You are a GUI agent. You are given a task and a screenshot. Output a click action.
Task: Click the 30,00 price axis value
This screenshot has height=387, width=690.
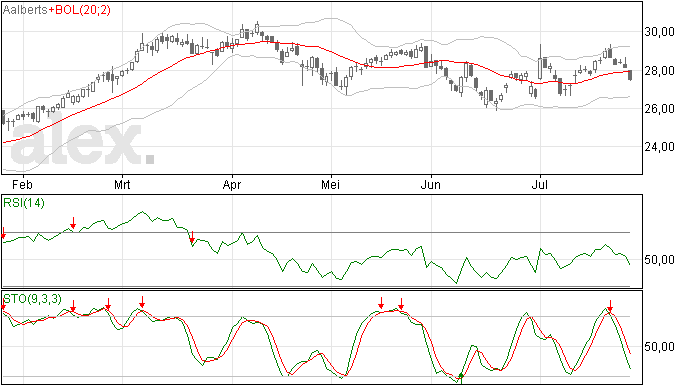pyautogui.click(x=659, y=32)
